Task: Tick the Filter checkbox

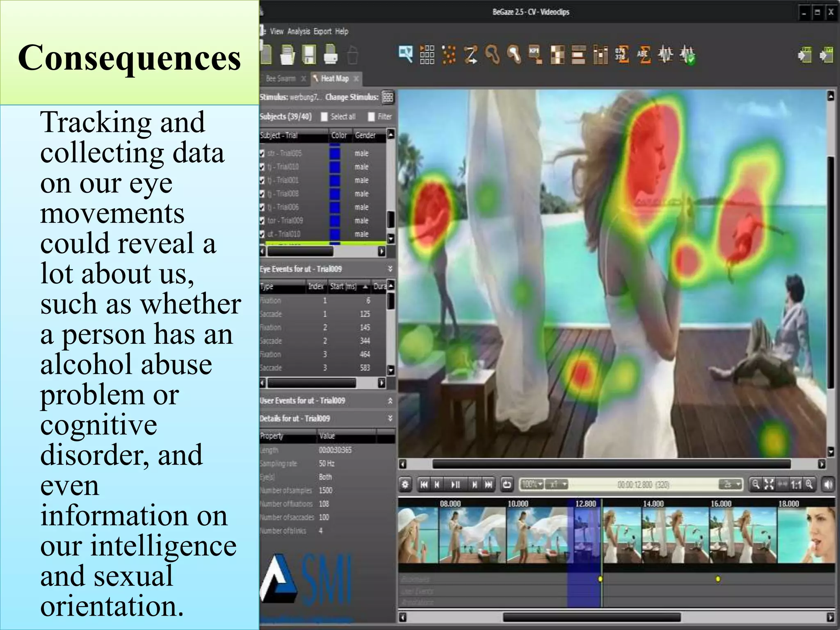Action: (371, 117)
